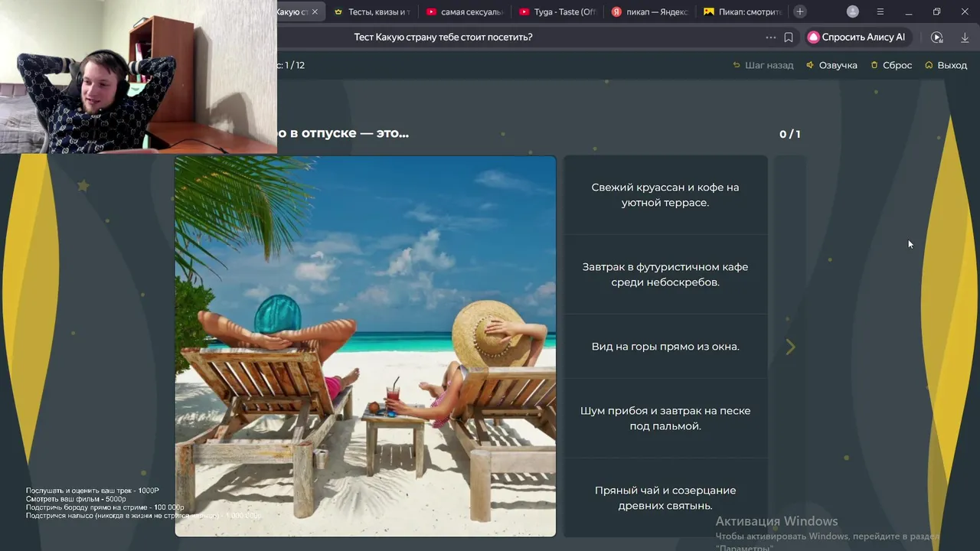This screenshot has width=980, height=551.
Task: Click "Подстричь бороду прямо на стриме" text
Action: pyautogui.click(x=105, y=507)
